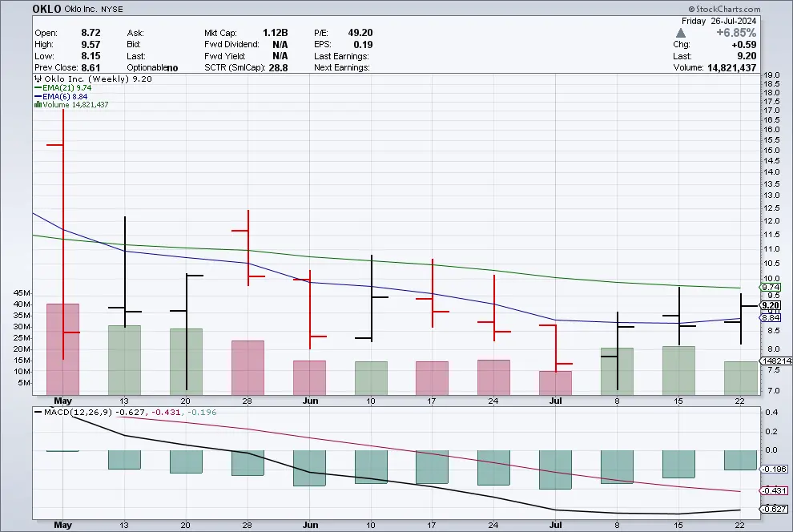Click the MACD histogram bar at week 8

coord(617,467)
